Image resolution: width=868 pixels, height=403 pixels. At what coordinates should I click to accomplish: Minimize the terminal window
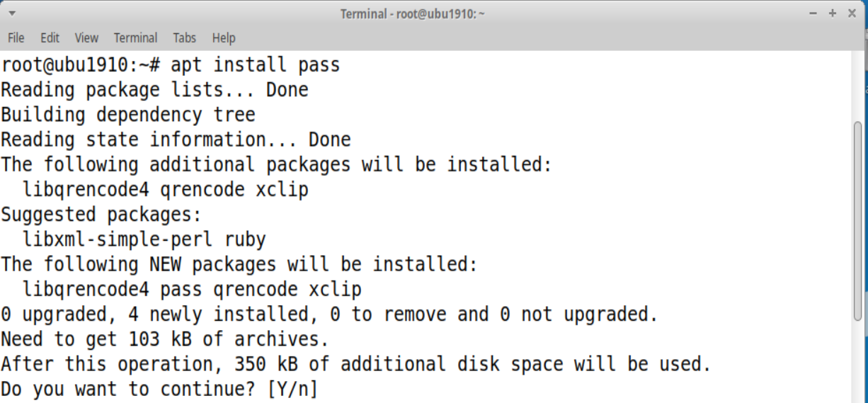(x=813, y=13)
